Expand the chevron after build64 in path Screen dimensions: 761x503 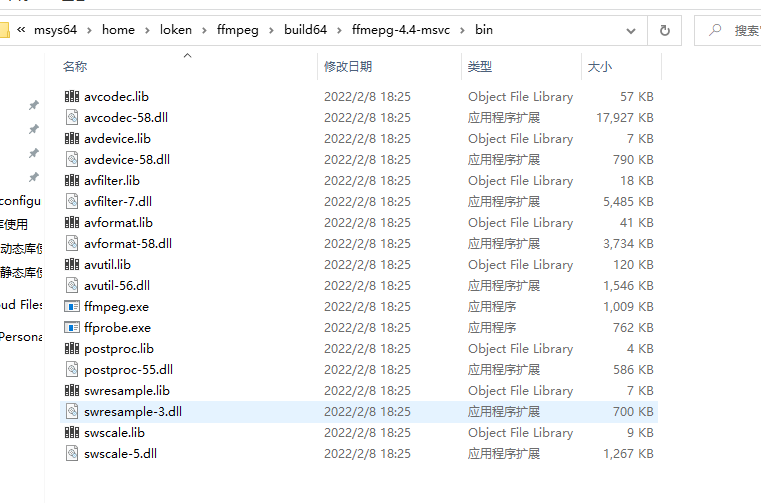point(339,31)
